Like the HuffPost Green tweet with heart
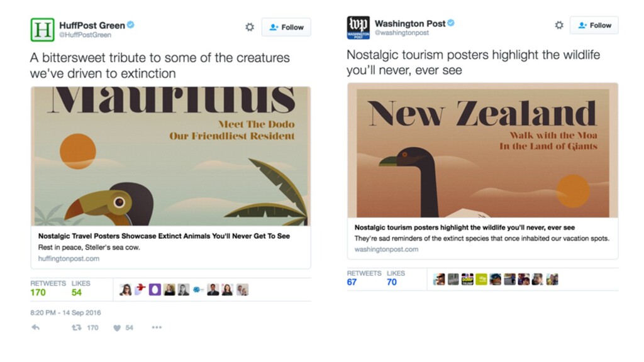The image size is (644, 362). [x=117, y=328]
